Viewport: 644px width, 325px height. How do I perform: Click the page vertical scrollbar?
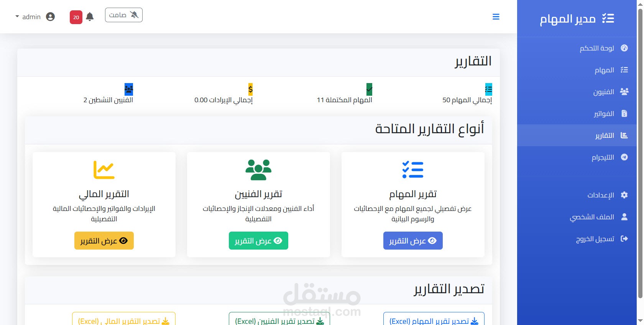point(640,153)
